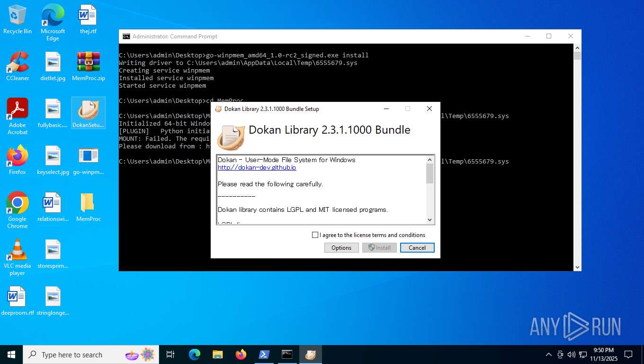This screenshot has width=644, height=364.
Task: Launch Firefox from desktop shortcut
Action: pos(18,160)
